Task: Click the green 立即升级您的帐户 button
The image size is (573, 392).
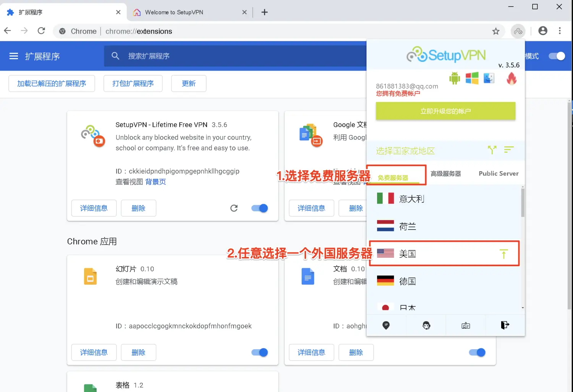Action: [x=445, y=111]
